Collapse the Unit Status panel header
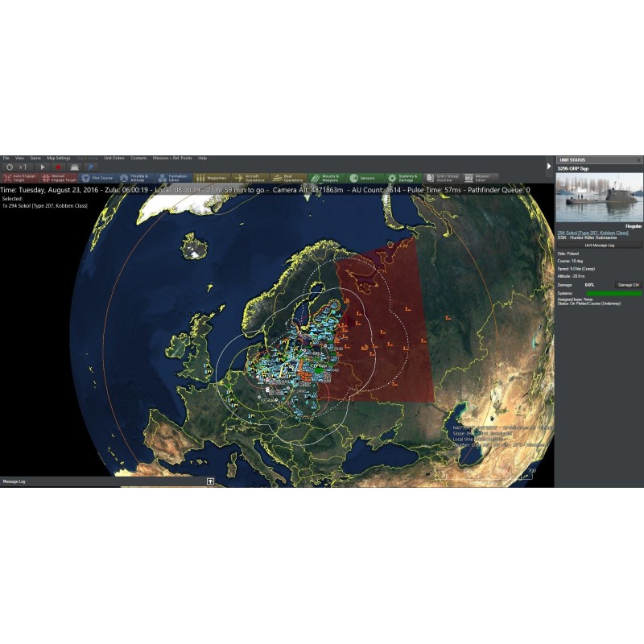The image size is (644, 644). (639, 160)
